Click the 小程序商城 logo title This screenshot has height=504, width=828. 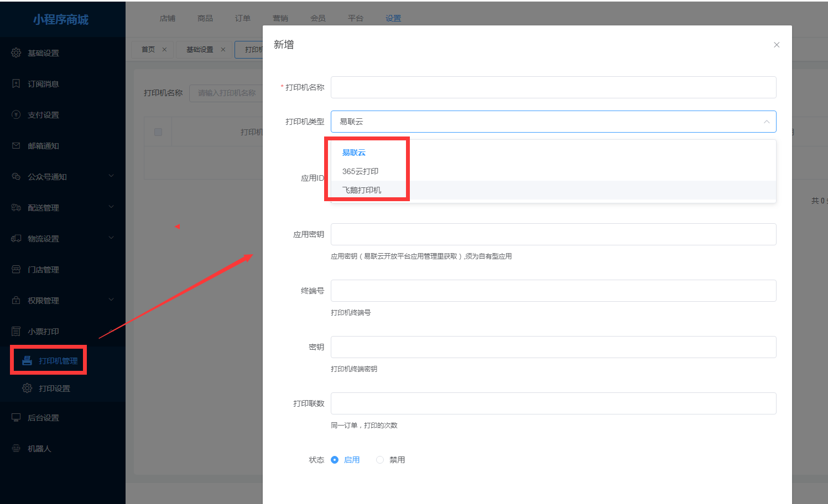pyautogui.click(x=61, y=20)
